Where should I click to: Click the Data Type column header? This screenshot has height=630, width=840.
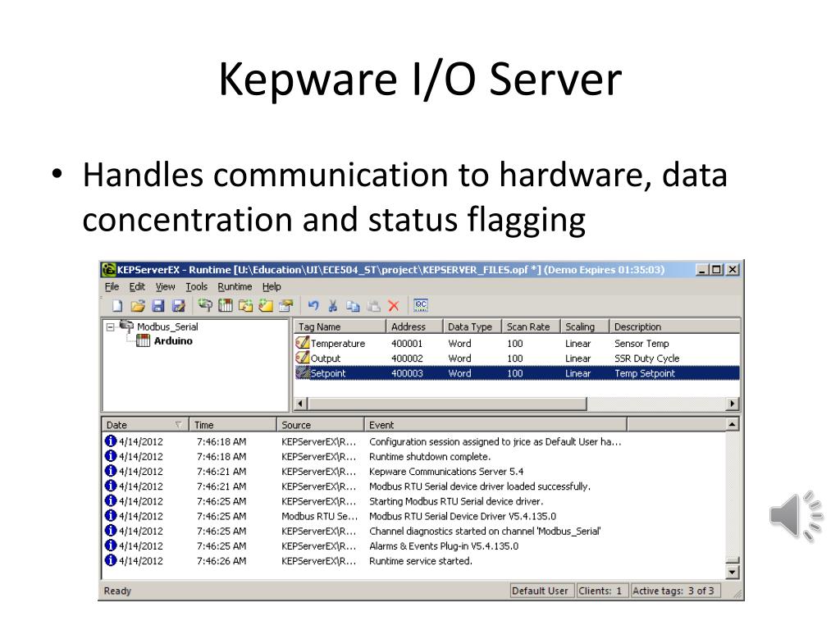472,326
